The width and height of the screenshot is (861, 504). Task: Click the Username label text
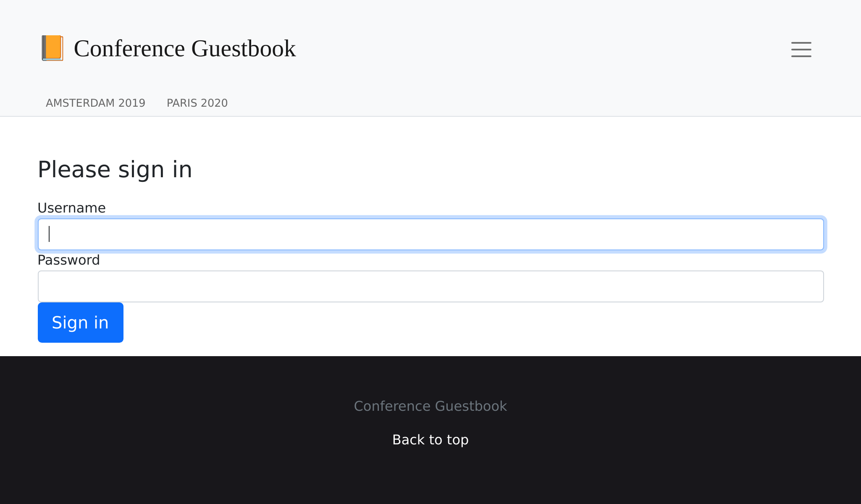coord(71,208)
